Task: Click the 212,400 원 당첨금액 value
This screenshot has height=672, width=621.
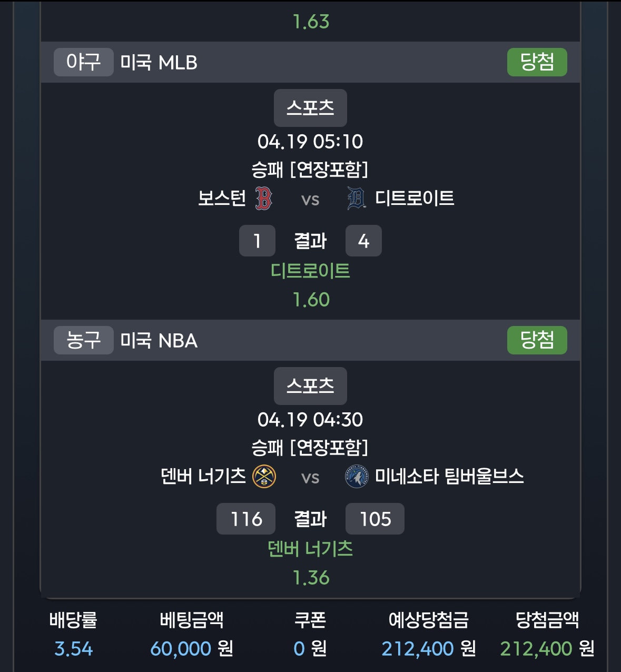Action: tap(547, 648)
